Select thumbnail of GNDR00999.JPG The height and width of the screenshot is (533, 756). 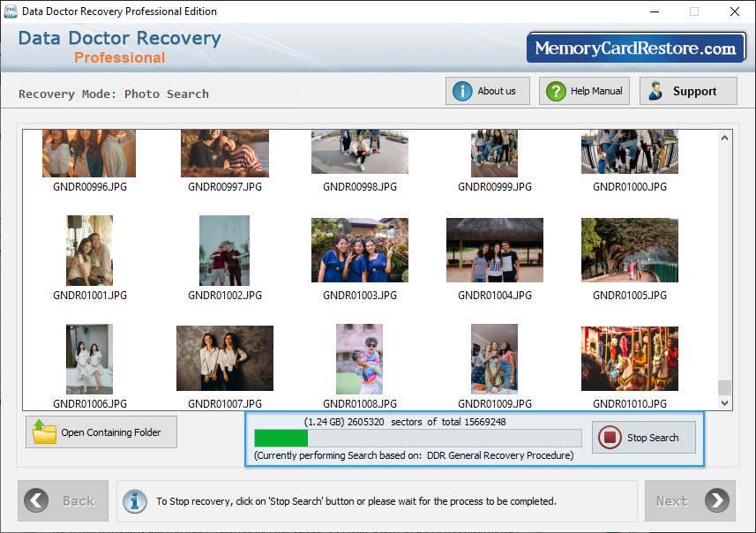494,153
